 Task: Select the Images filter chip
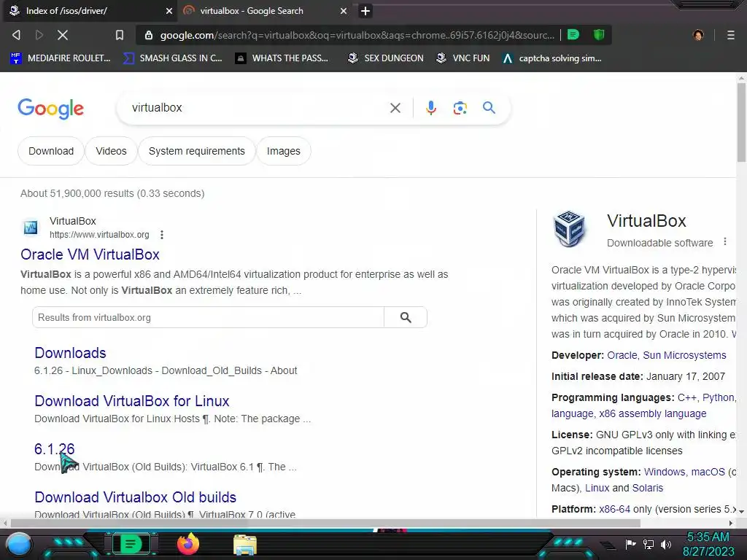pyautogui.click(x=284, y=151)
